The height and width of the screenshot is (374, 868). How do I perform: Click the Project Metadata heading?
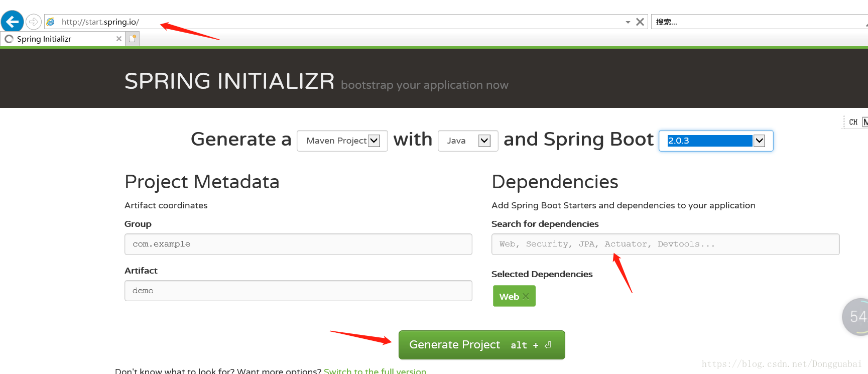(x=202, y=182)
